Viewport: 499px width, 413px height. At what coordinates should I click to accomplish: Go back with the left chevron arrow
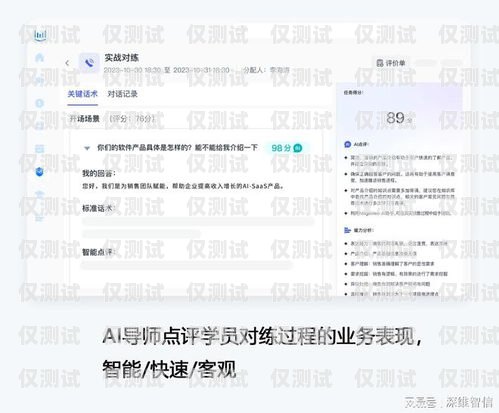point(67,63)
